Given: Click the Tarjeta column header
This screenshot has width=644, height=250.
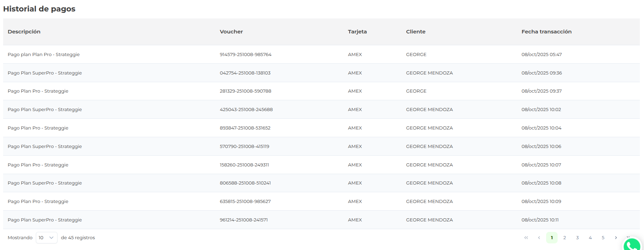Looking at the screenshot, I should pyautogui.click(x=357, y=32).
